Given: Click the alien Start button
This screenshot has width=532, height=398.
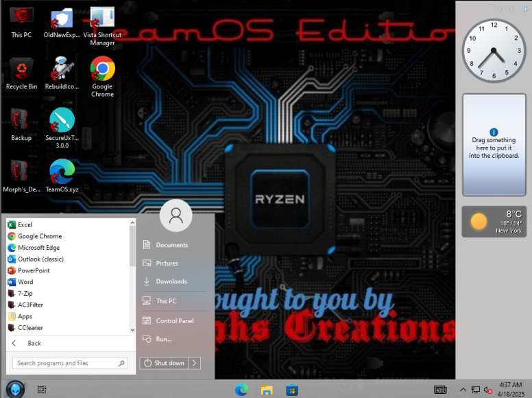Looking at the screenshot, I should (15, 389).
